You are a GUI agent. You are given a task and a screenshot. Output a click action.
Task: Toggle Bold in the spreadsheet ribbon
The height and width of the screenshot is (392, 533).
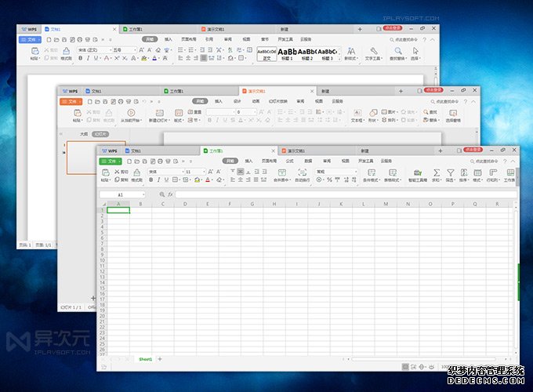pos(150,180)
